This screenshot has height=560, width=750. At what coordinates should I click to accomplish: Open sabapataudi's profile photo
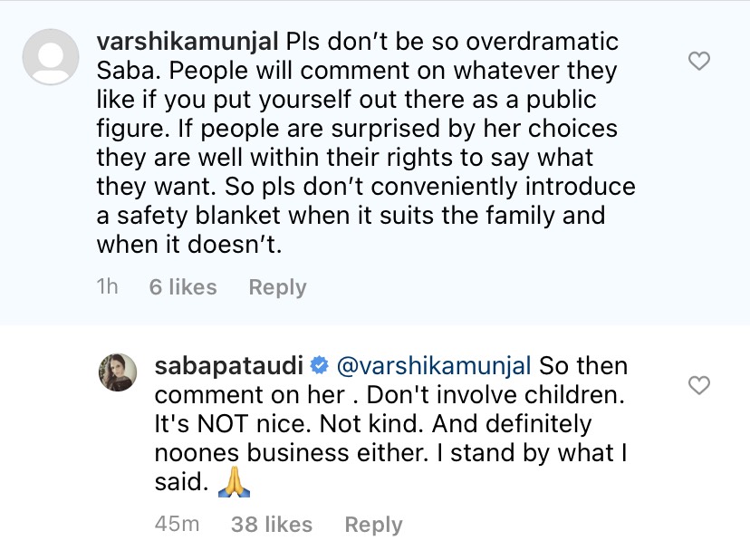(x=118, y=372)
